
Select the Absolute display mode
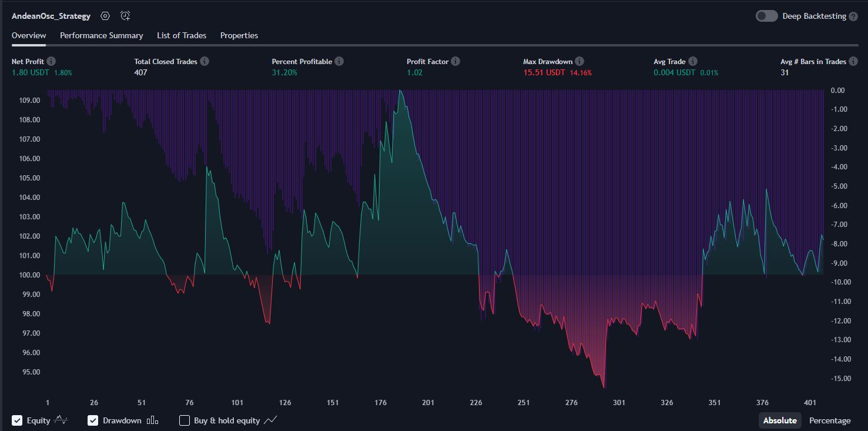coord(780,420)
